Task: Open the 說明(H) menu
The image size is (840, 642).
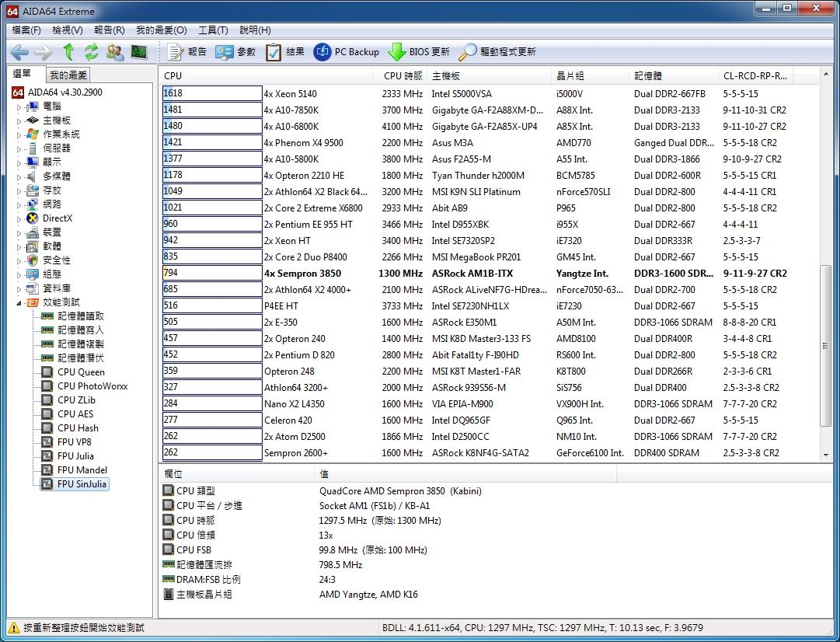Action: tap(255, 30)
